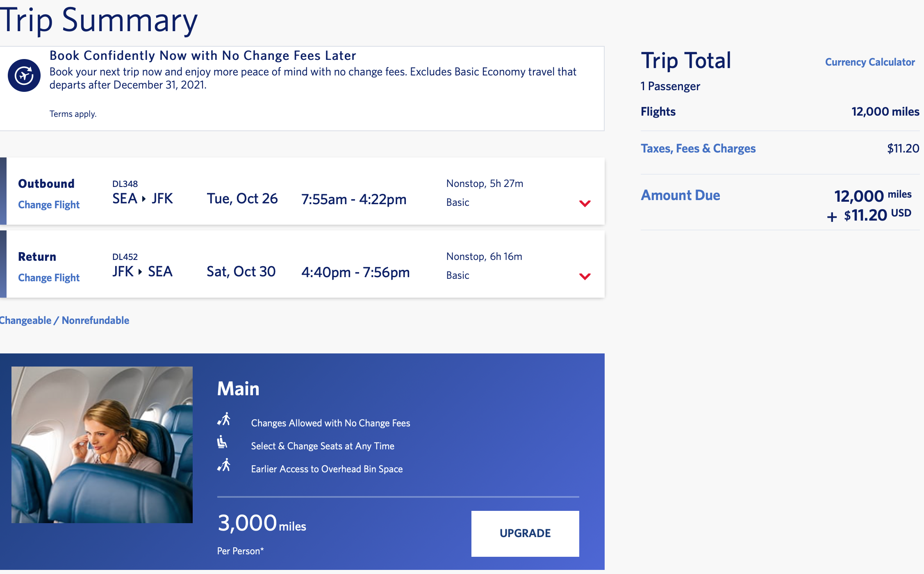Open Taxes, Fees & Charges breakdown
The width and height of the screenshot is (924, 574).
698,148
